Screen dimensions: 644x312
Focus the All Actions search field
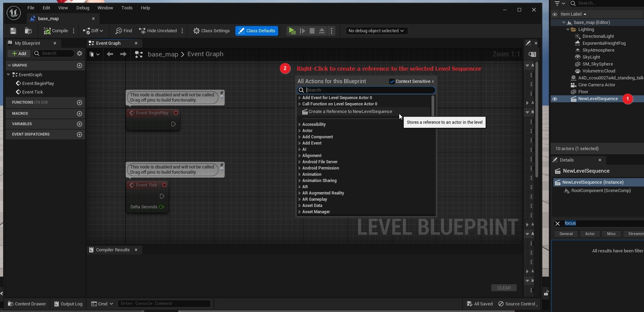click(366, 90)
